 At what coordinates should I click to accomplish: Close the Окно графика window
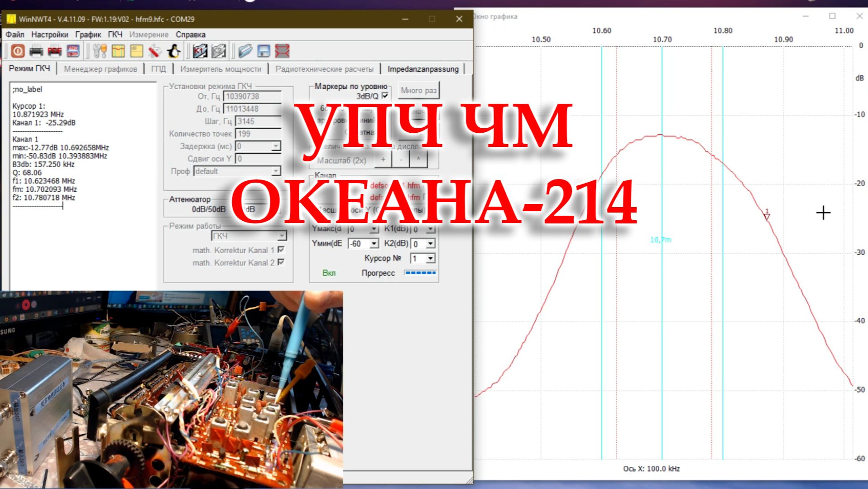(x=859, y=16)
